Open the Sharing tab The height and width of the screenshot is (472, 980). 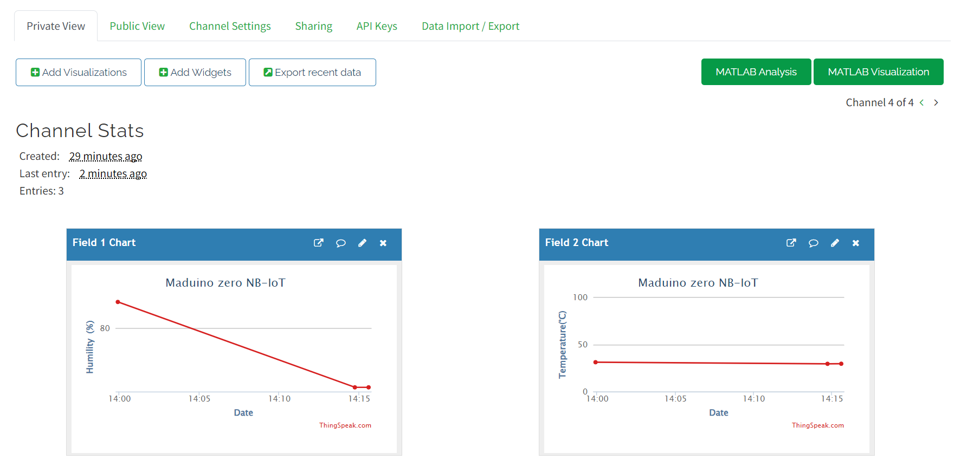pyautogui.click(x=314, y=26)
